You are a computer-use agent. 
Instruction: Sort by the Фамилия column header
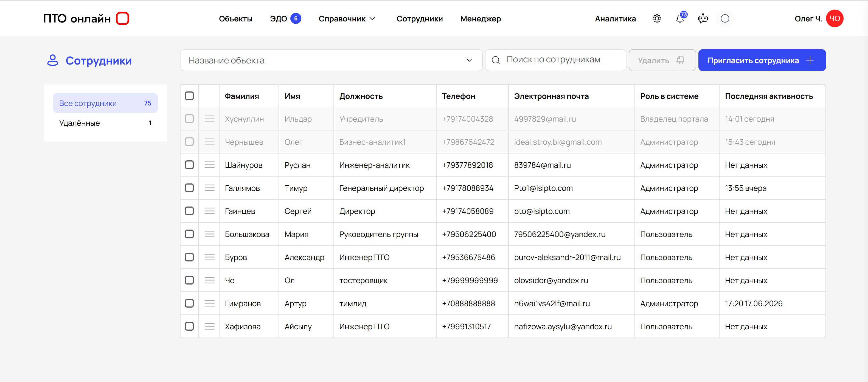[242, 96]
